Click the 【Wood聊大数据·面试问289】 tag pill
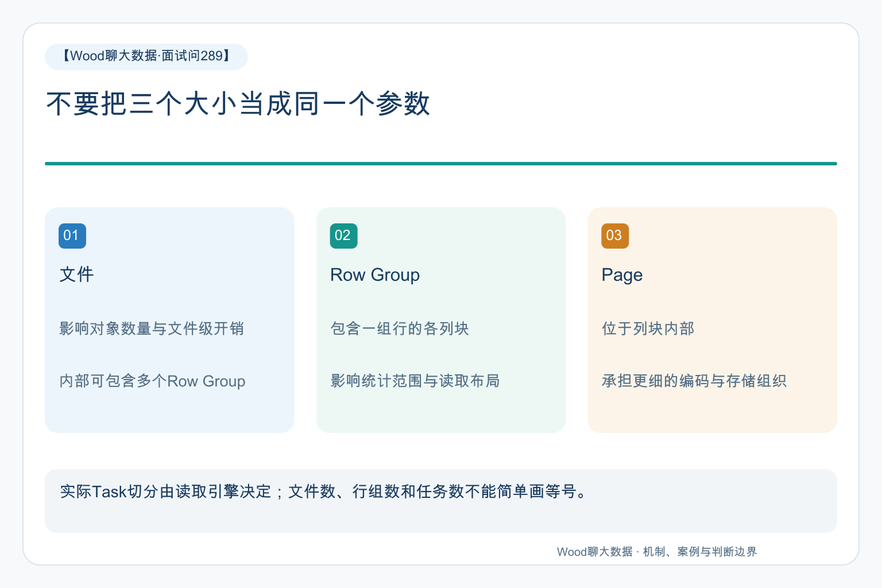882x588 pixels. pos(146,56)
